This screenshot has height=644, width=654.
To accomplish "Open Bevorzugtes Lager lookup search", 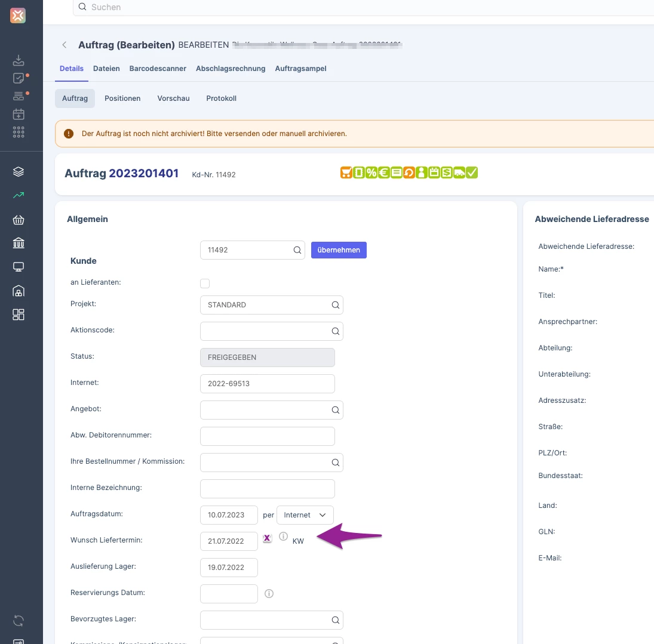I will tap(335, 620).
